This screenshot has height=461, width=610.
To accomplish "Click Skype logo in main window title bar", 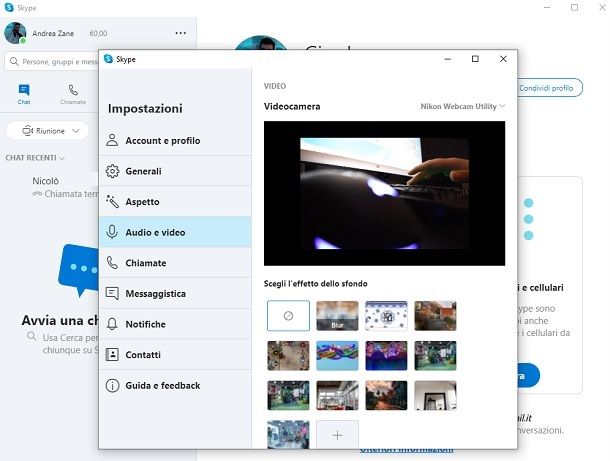I will tap(9, 7).
